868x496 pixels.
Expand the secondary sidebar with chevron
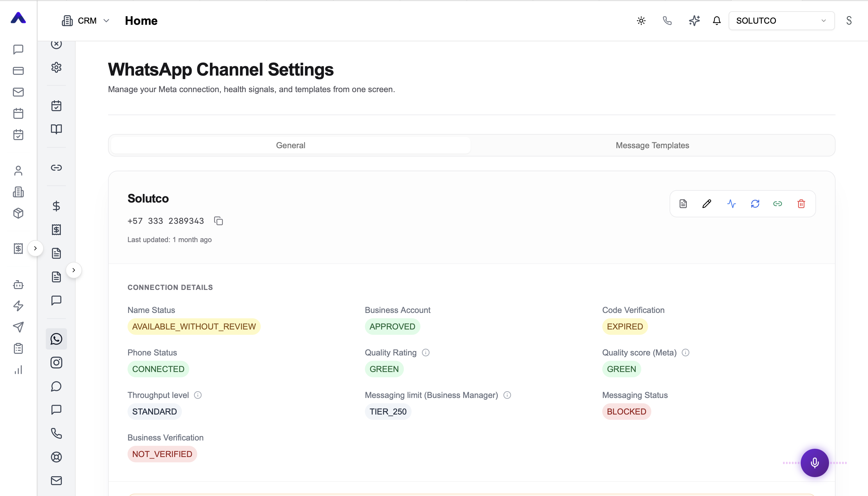pos(74,270)
